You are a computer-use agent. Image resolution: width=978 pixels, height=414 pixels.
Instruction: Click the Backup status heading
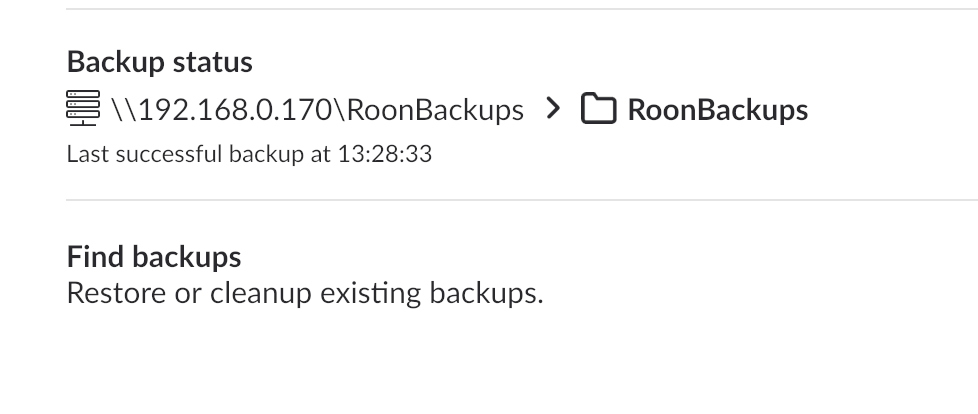click(160, 62)
